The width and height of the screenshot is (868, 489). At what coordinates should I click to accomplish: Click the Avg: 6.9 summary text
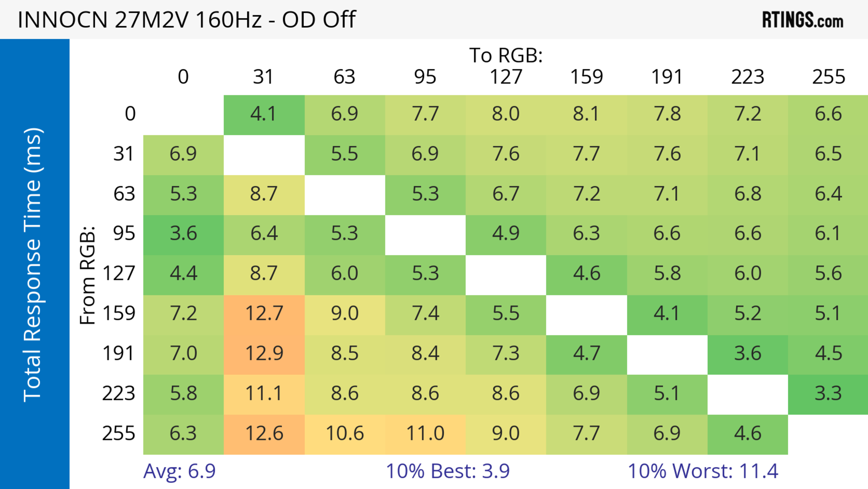(179, 471)
